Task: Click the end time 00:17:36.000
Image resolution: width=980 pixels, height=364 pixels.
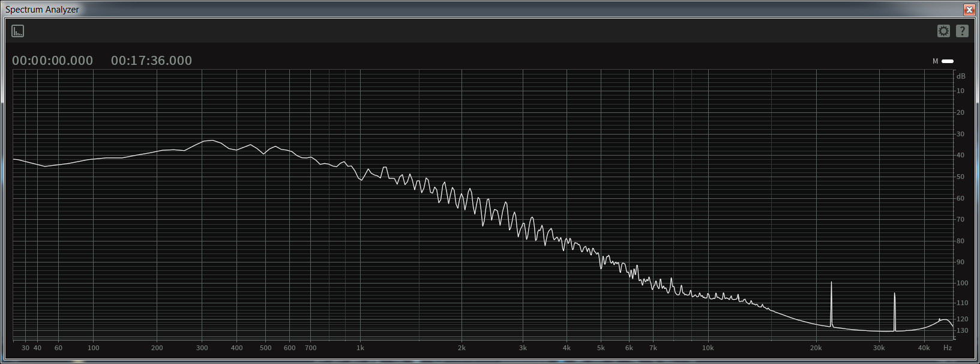Action: click(x=151, y=61)
